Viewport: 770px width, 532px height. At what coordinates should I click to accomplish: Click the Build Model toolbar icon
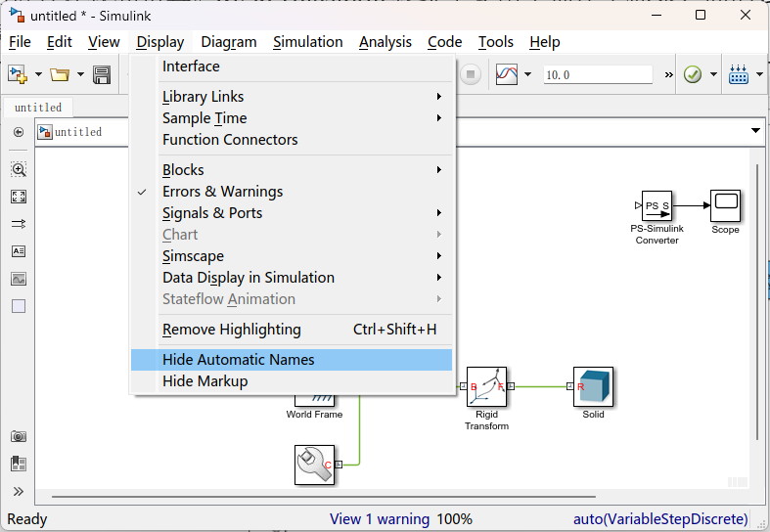(739, 74)
